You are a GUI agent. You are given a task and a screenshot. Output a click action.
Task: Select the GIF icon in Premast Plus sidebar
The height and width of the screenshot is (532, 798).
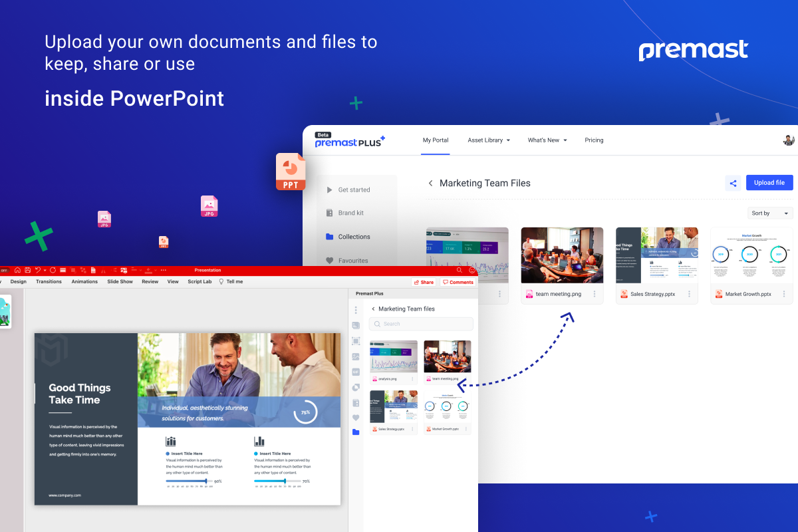tap(356, 372)
